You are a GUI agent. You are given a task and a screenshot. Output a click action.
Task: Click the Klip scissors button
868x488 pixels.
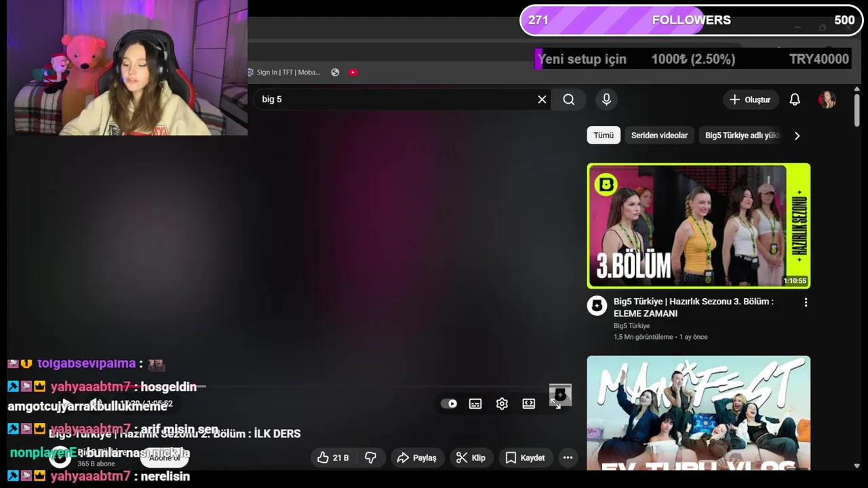470,458
